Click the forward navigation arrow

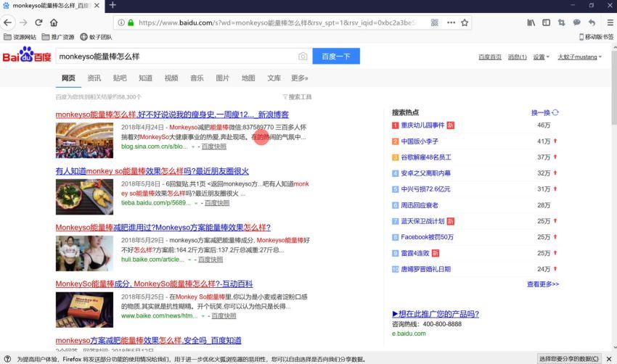click(x=23, y=22)
